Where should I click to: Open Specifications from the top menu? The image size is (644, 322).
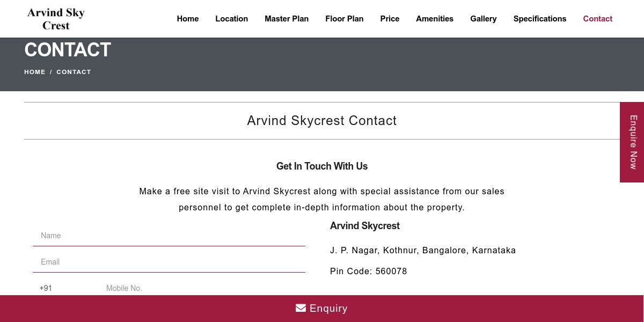tap(539, 19)
